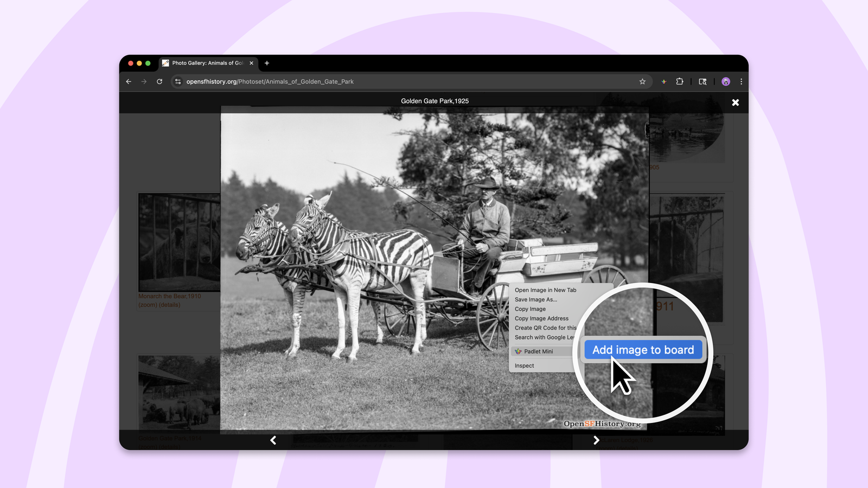
Task: Click the browser back arrow
Action: click(x=129, y=82)
